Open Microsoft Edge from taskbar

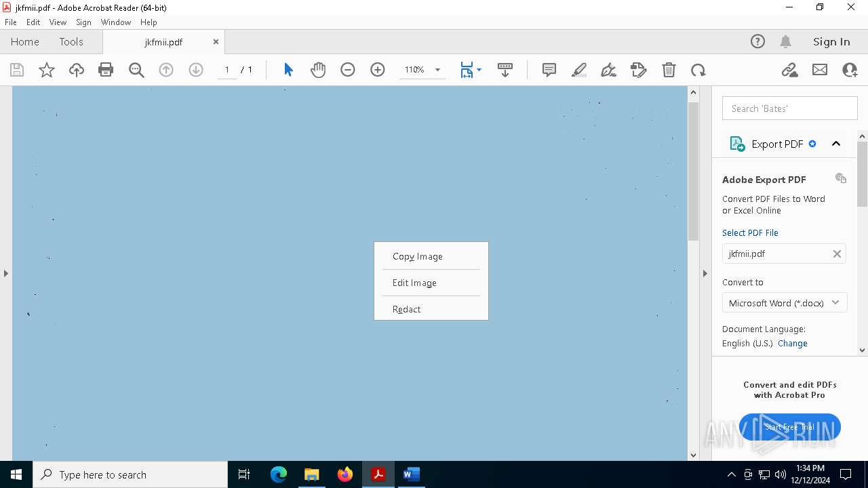[279, 474]
